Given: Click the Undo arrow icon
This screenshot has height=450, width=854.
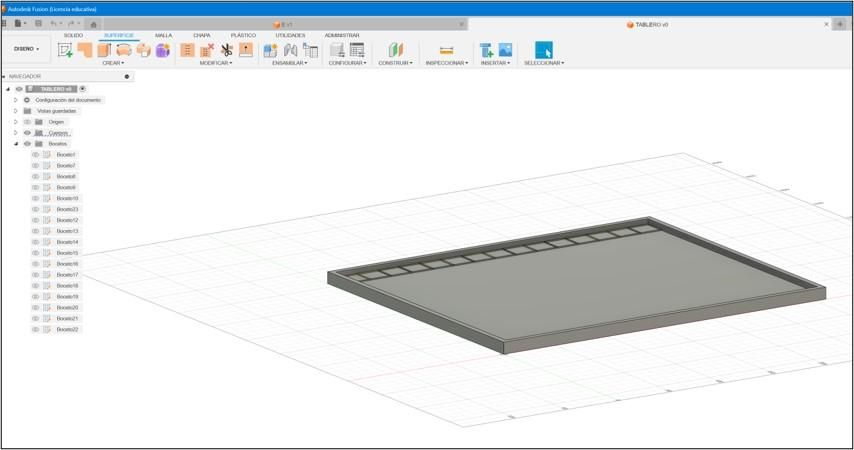Looking at the screenshot, I should tap(53, 23).
